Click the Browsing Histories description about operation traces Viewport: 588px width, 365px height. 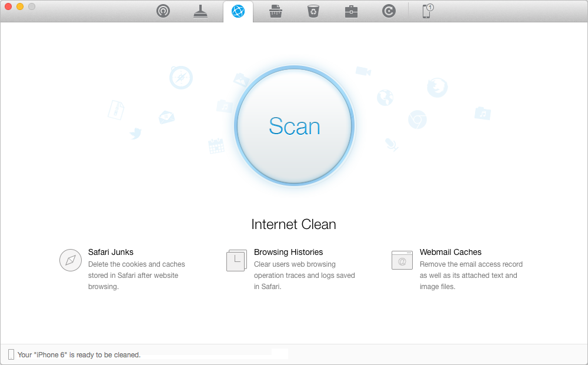click(304, 276)
